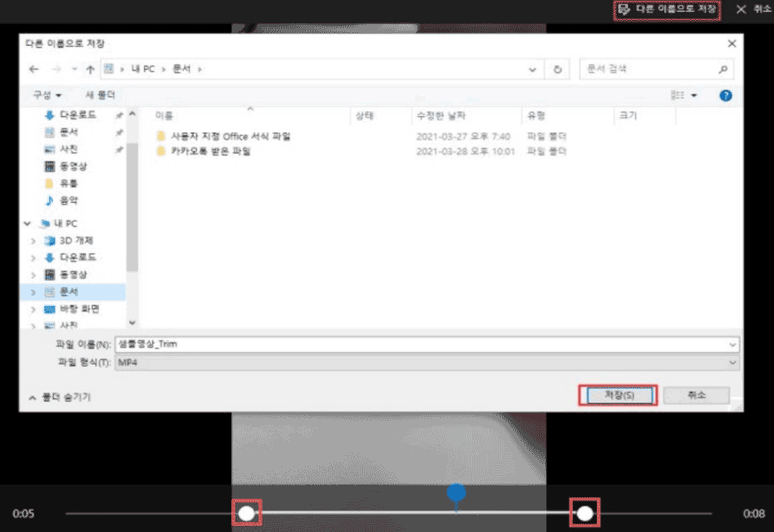Refresh the 문서 folder listing
The width and height of the screenshot is (774, 532).
coord(557,69)
